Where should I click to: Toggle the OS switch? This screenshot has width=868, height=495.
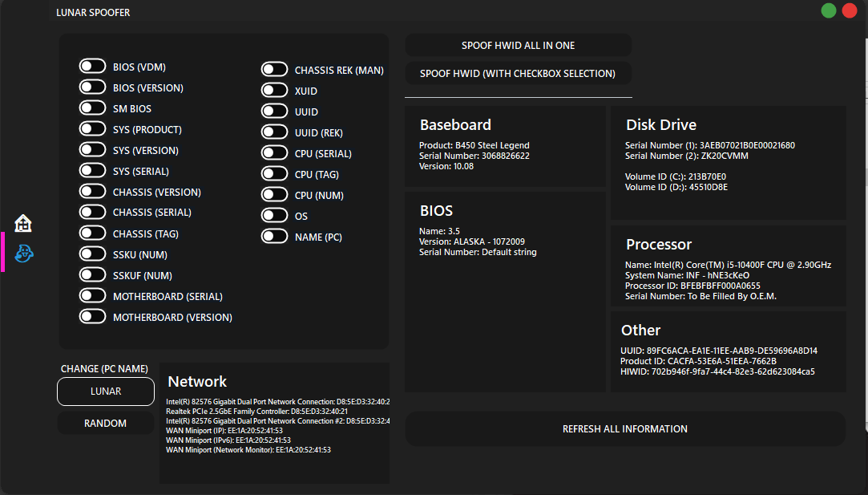coord(275,215)
